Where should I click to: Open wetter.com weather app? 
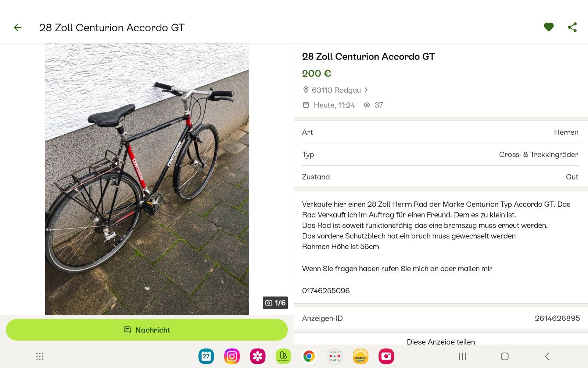point(360,356)
